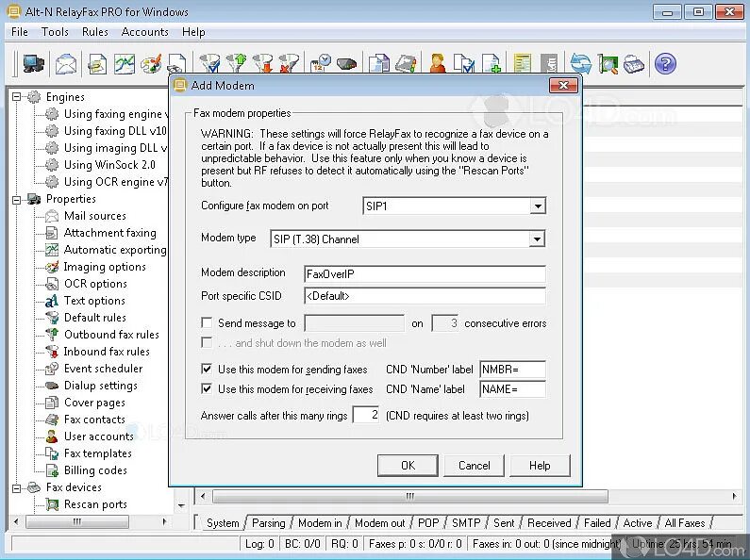Click the Modem description field
The width and height of the screenshot is (750, 560).
[x=425, y=273]
